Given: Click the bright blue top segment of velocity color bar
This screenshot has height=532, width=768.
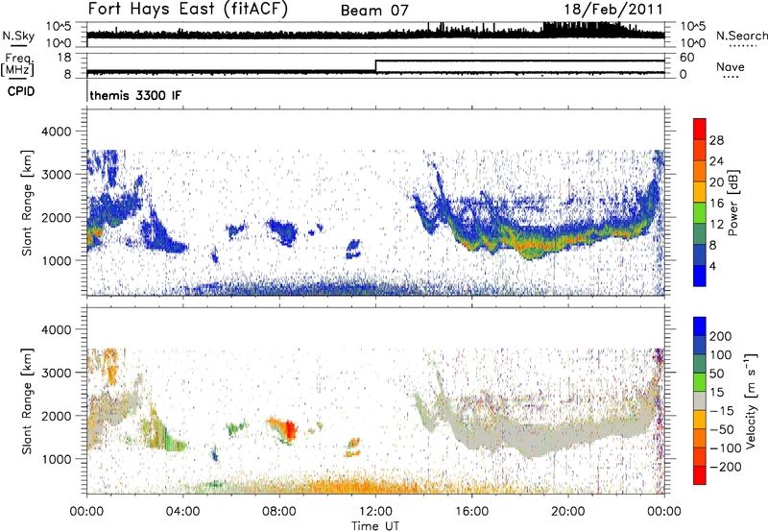Looking at the screenshot, I should tap(700, 326).
